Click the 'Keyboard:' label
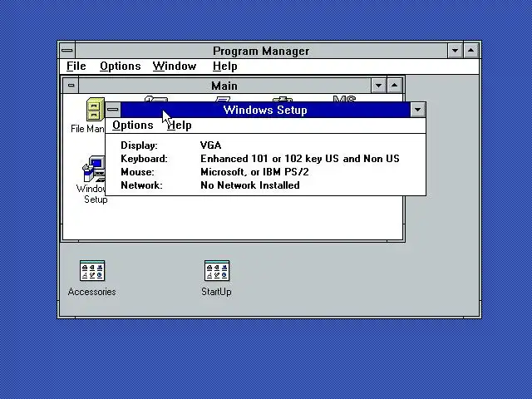 pyautogui.click(x=144, y=159)
